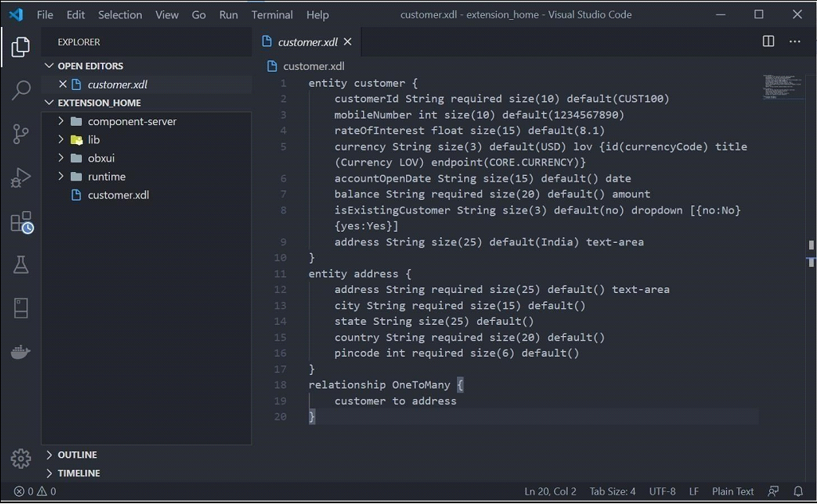Open the File menu
This screenshot has height=504, width=817.
click(45, 14)
